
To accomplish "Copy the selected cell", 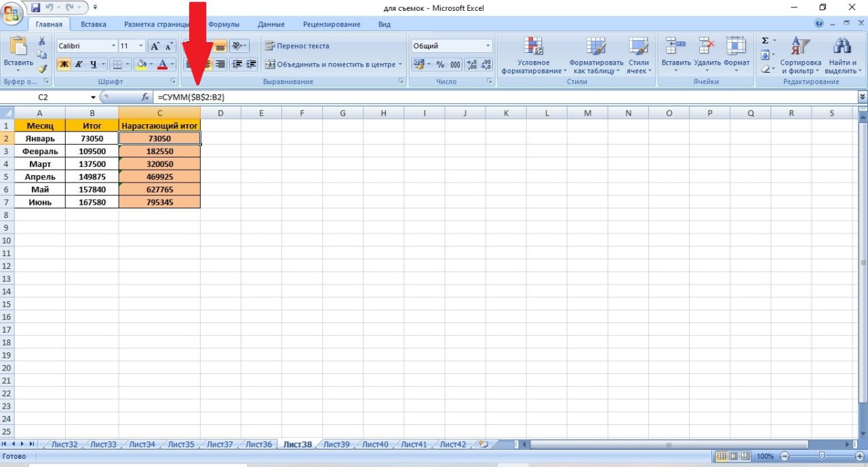I will [x=42, y=55].
